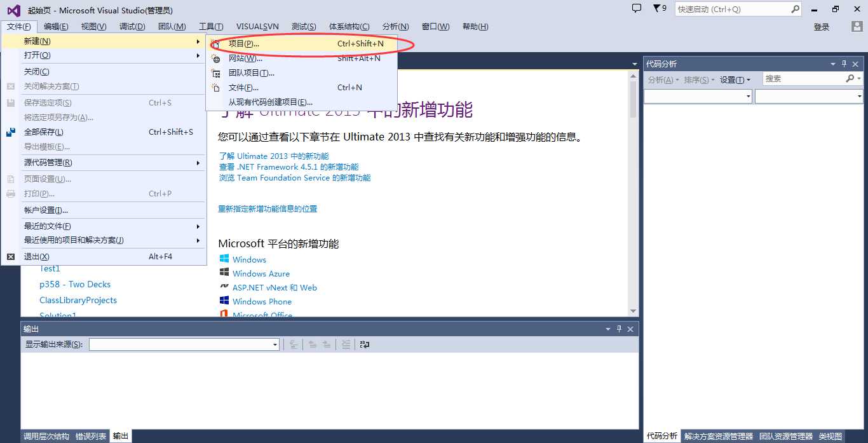
Task: Click the Save All icon beside 全部保存
Action: [11, 132]
